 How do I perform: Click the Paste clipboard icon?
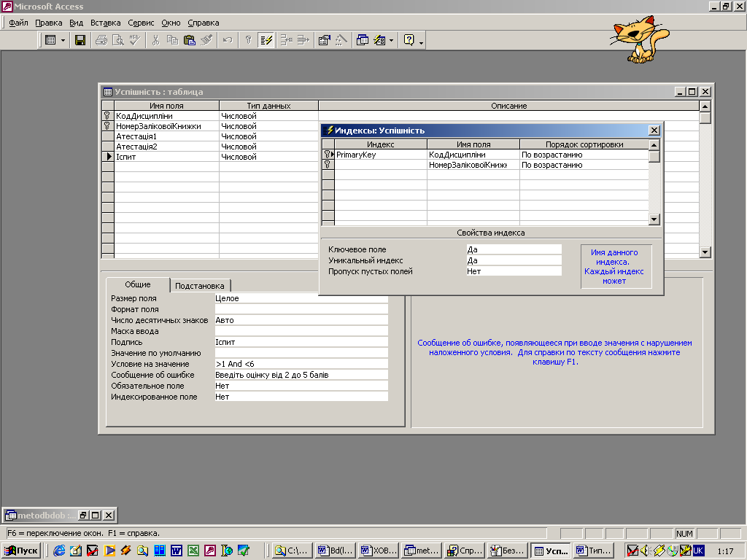[x=190, y=41]
